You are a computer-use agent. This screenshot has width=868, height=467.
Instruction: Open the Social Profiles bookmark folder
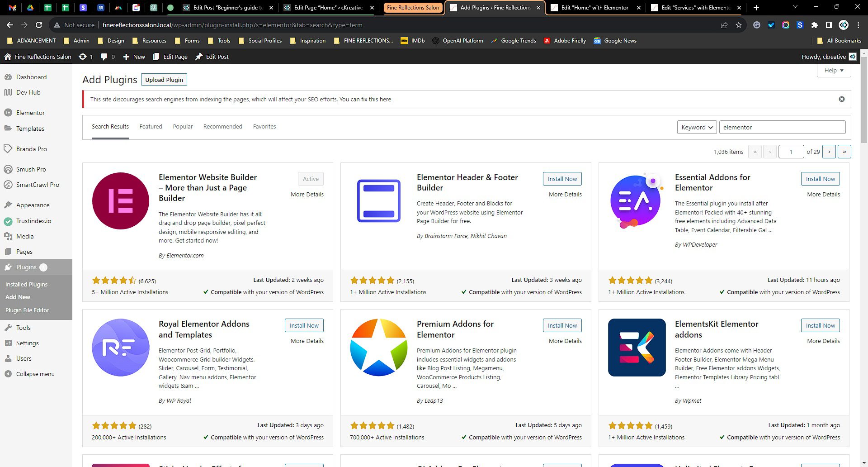pos(260,41)
